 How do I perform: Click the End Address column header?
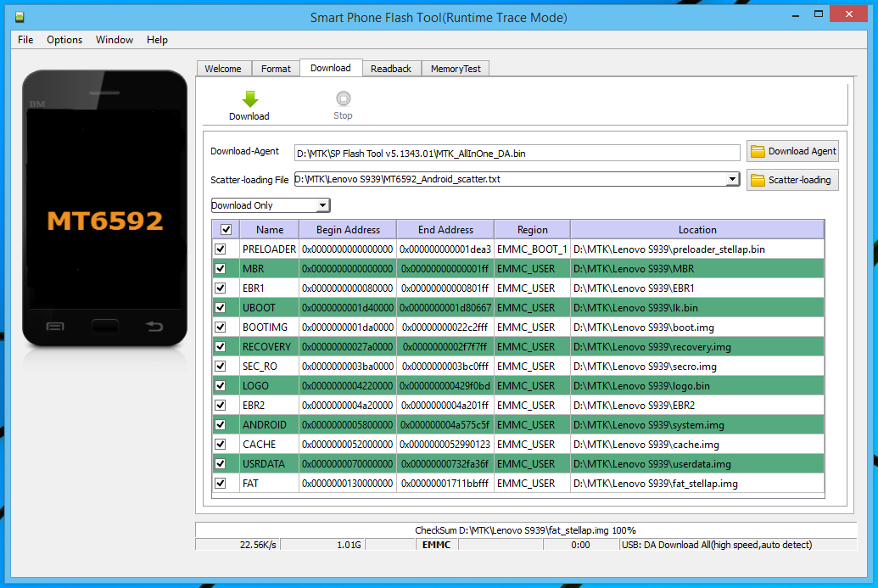click(x=445, y=230)
